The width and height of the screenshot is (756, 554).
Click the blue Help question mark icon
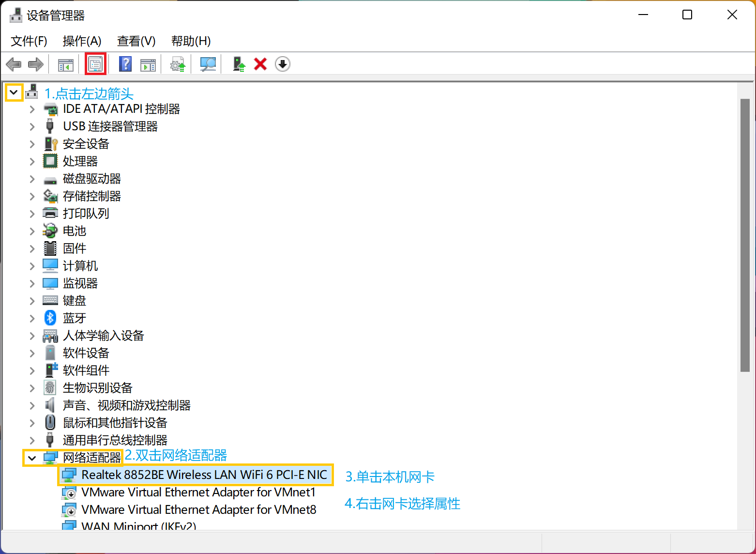[125, 64]
